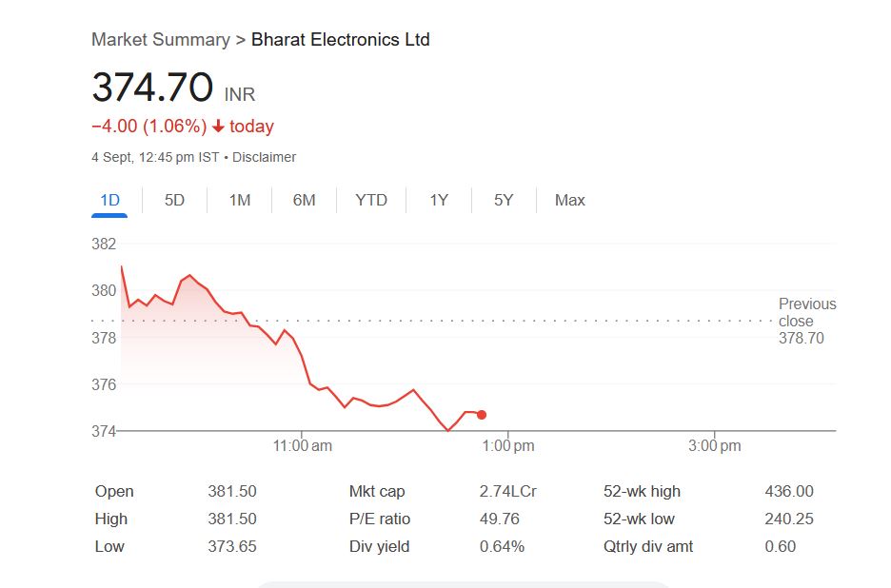Click the 3:00 pm axis label

pyautogui.click(x=715, y=445)
